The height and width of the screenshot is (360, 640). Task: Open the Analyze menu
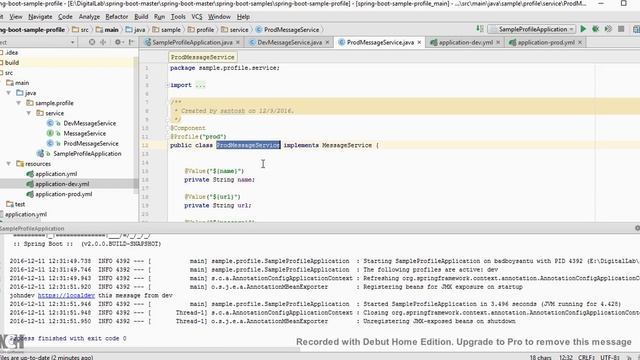(x=89, y=17)
